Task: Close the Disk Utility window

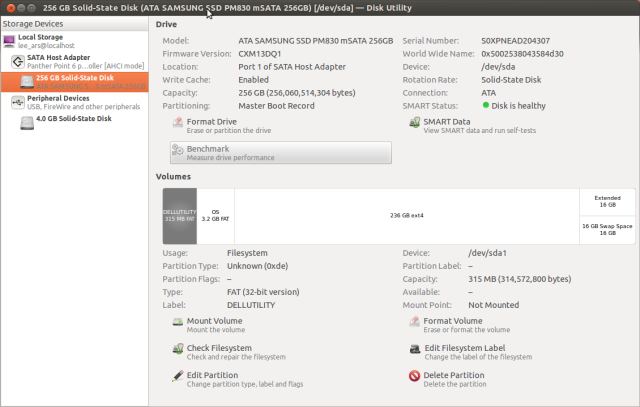Action: coord(11,8)
